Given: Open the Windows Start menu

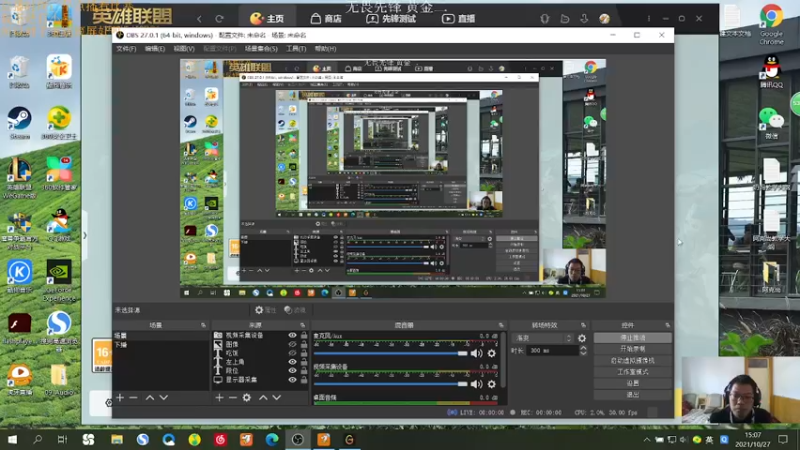Looking at the screenshot, I should click(12, 439).
